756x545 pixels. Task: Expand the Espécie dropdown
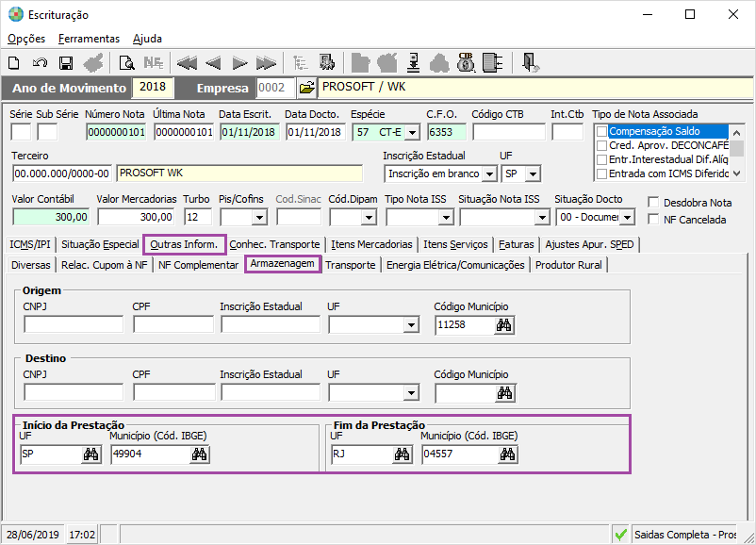coord(412,132)
